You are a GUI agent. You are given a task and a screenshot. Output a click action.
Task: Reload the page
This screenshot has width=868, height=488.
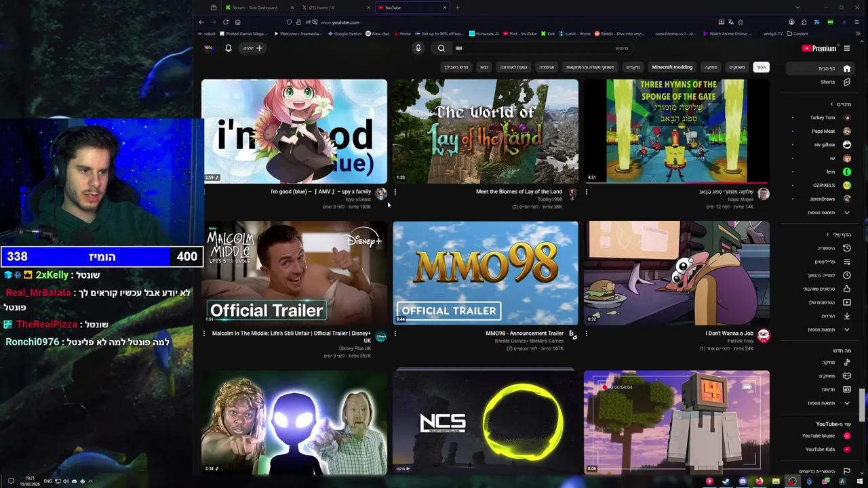226,22
